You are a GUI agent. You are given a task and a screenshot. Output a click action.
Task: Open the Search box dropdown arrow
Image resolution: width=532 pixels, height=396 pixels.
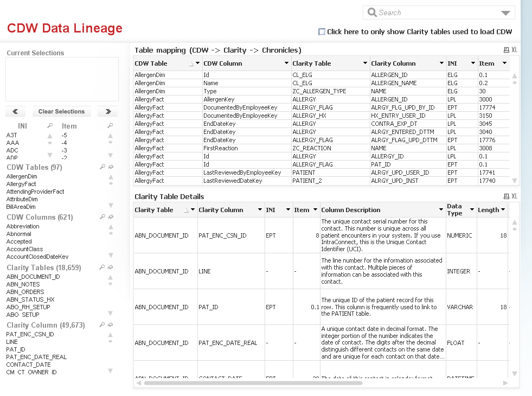(x=505, y=13)
